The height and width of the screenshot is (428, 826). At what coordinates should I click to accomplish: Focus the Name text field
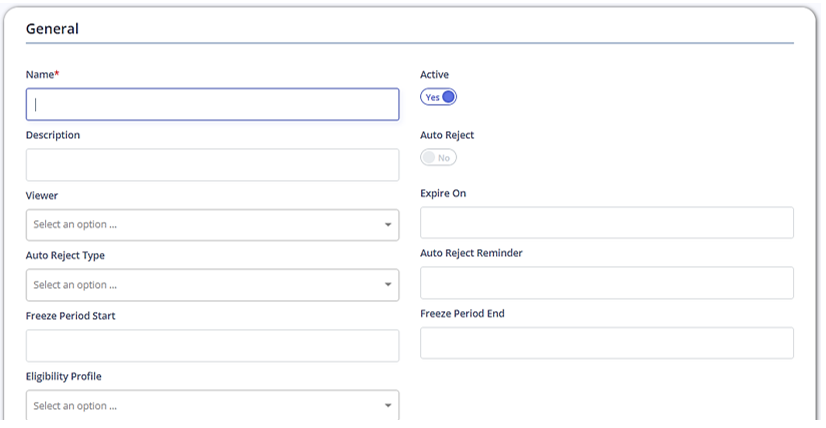click(x=212, y=104)
